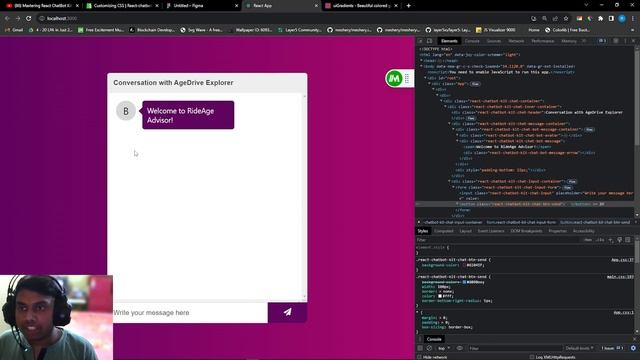Screen dimensions: 640x360
Task: Close the Console drawer
Action: pyautogui.click(x=635, y=339)
